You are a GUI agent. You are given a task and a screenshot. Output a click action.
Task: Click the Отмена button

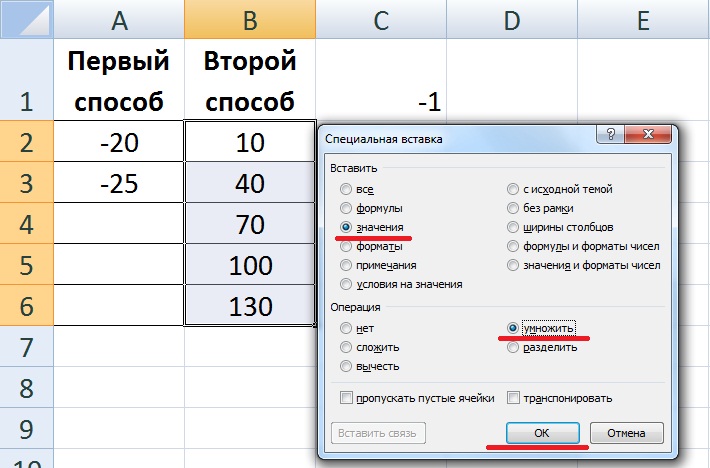pyautogui.click(x=627, y=433)
